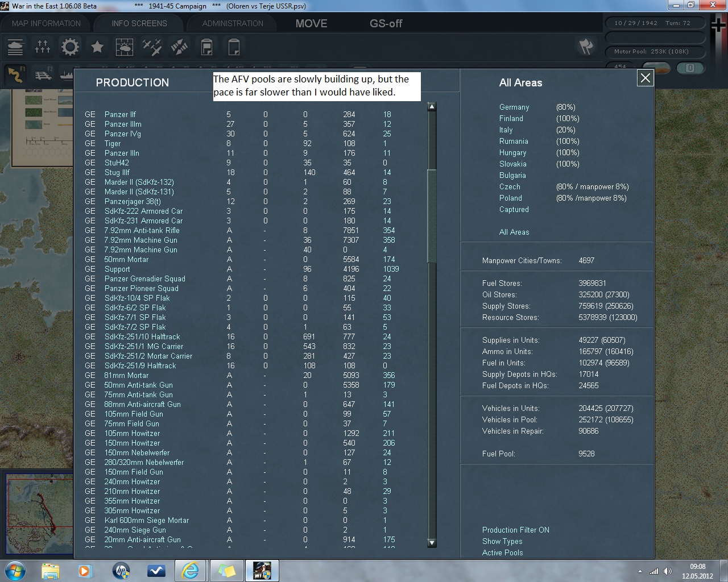This screenshot has width=728, height=582.
Task: Click the production list scroll down arrow
Action: 432,543
